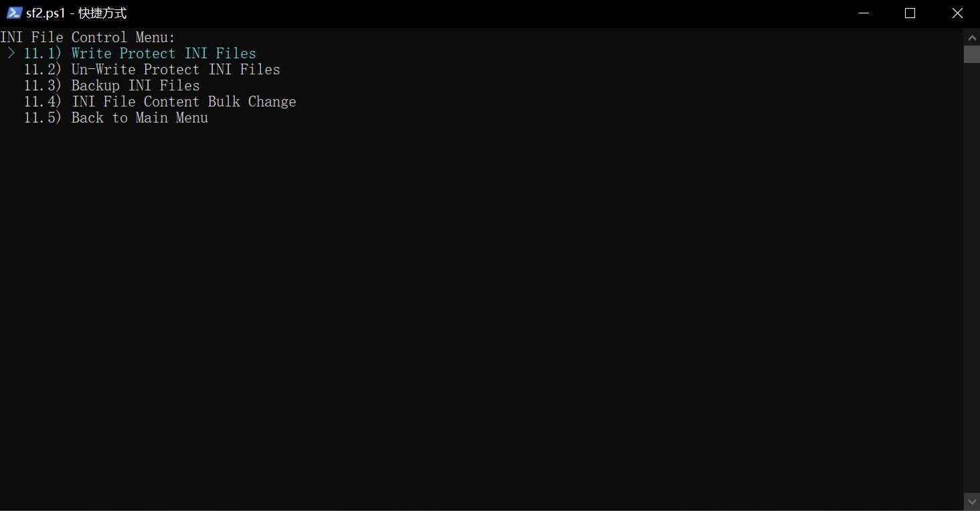Click the scrollbar thumb handle
The height and width of the screenshot is (511, 980).
point(971,54)
